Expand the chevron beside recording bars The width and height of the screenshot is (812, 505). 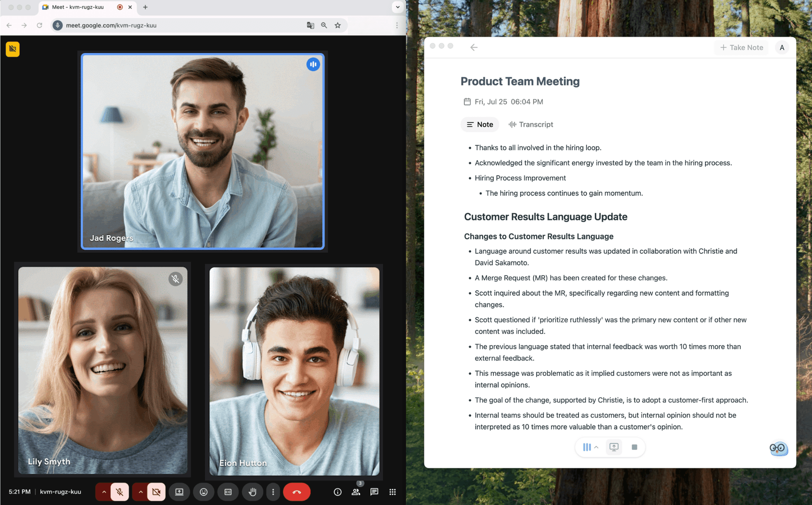pos(596,447)
